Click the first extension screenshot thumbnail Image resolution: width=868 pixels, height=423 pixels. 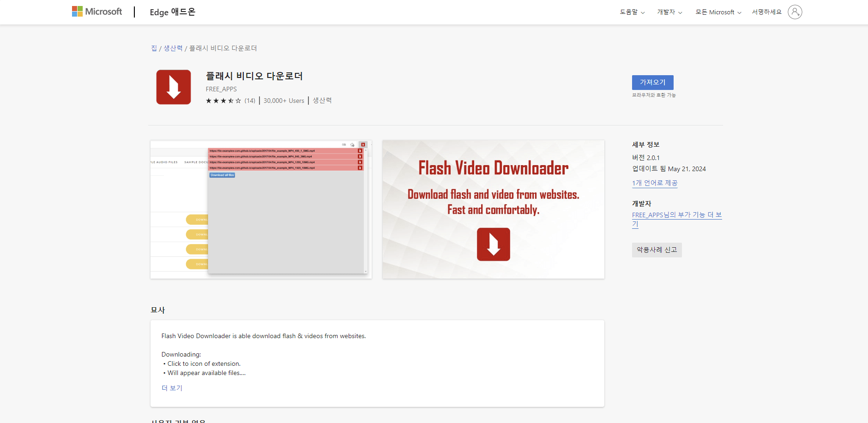261,209
